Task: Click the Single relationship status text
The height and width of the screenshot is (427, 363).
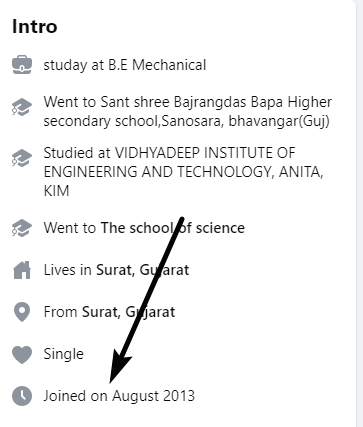Action: (x=63, y=354)
